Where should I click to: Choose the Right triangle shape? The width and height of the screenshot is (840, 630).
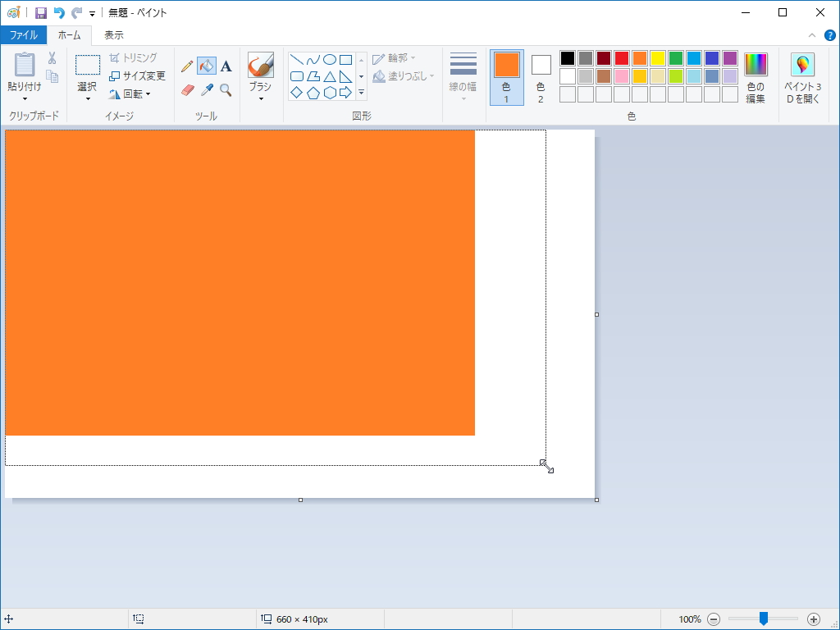[x=346, y=76]
